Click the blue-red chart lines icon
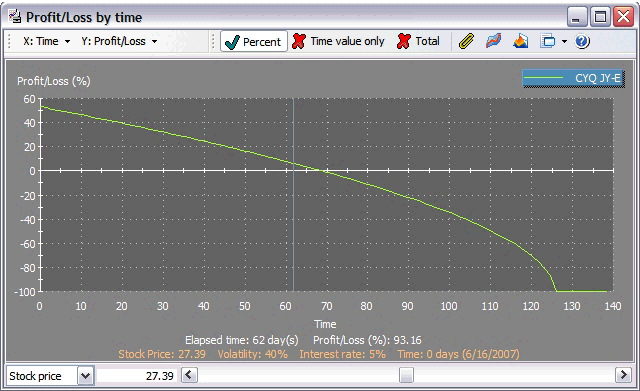 coord(493,41)
